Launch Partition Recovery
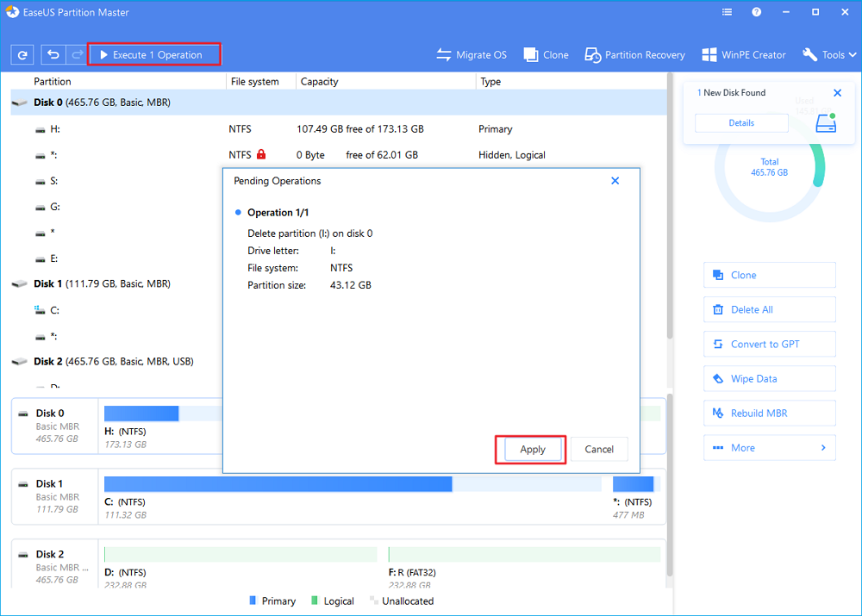862x616 pixels. 635,55
